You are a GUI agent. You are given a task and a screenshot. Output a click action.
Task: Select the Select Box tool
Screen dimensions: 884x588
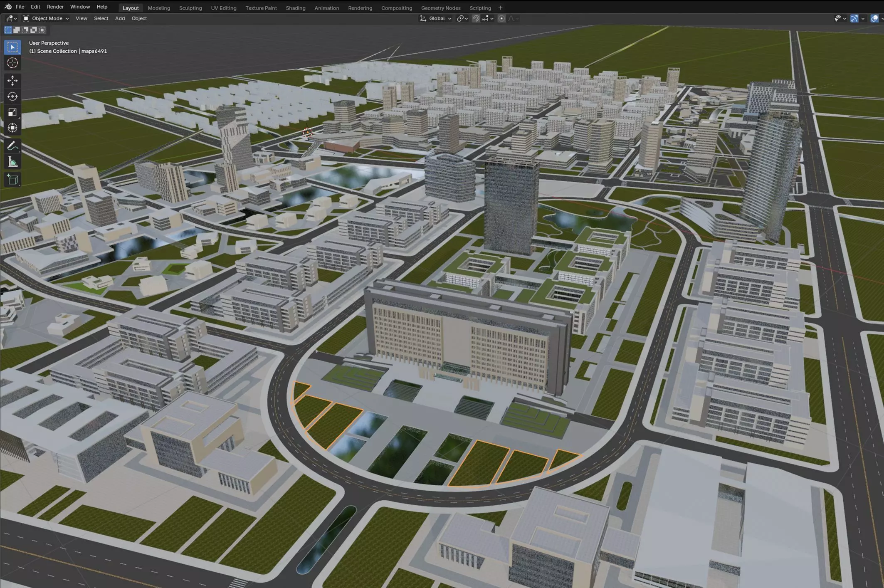click(x=12, y=47)
